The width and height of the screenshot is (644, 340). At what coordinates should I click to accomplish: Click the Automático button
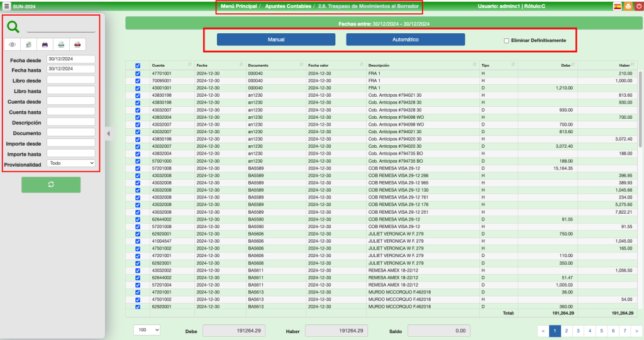point(405,40)
